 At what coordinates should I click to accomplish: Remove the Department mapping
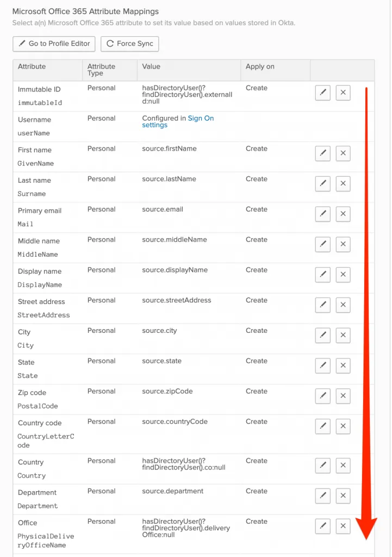(x=343, y=496)
